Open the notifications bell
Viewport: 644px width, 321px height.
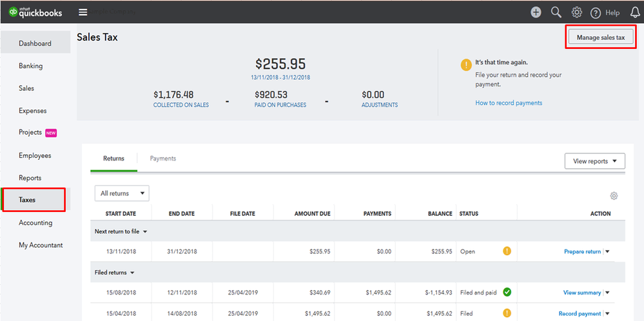pyautogui.click(x=635, y=13)
